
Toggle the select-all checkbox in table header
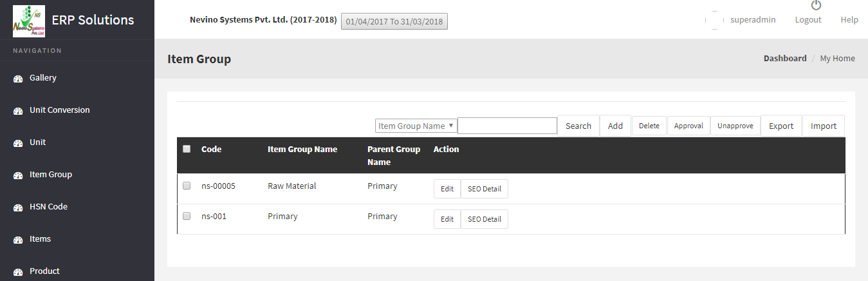(x=187, y=149)
